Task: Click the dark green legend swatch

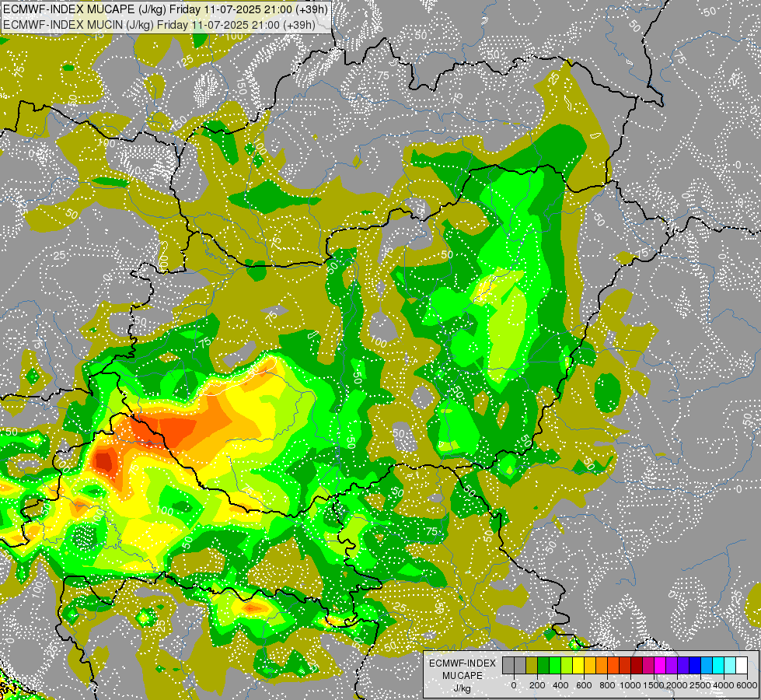Action: pyautogui.click(x=543, y=665)
